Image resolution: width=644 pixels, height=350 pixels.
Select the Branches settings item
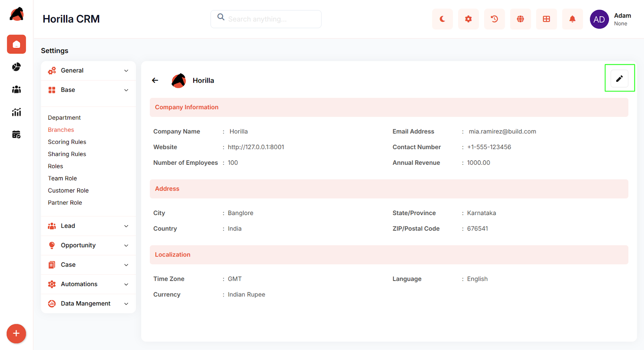(x=61, y=130)
